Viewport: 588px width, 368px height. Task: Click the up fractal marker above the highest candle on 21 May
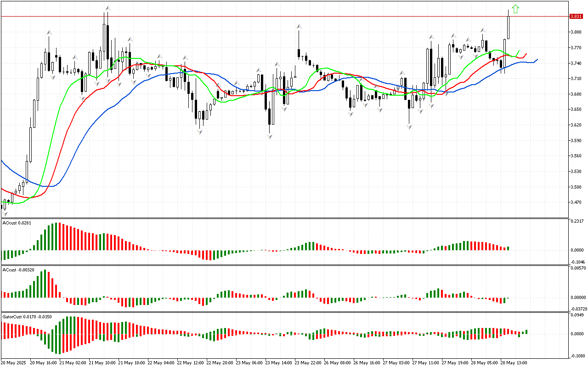tap(107, 8)
